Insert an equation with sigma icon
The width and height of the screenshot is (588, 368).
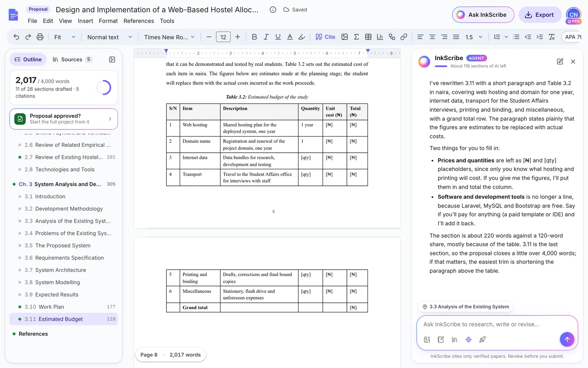(x=356, y=37)
